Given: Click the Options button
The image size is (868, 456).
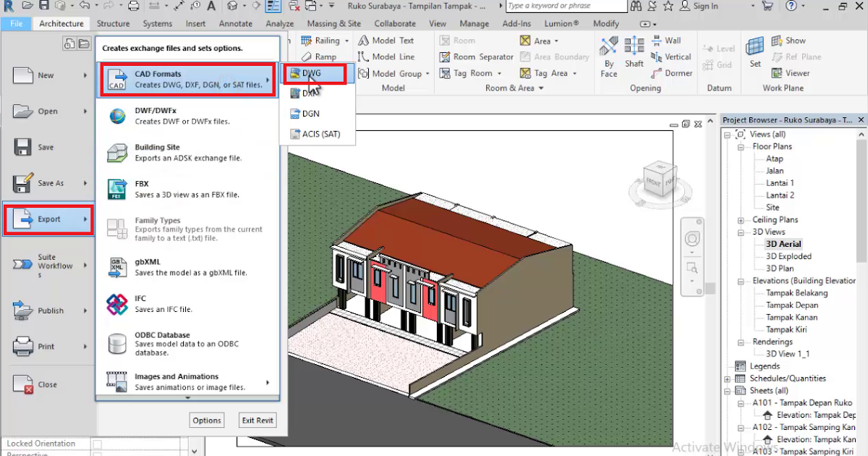Looking at the screenshot, I should [207, 421].
